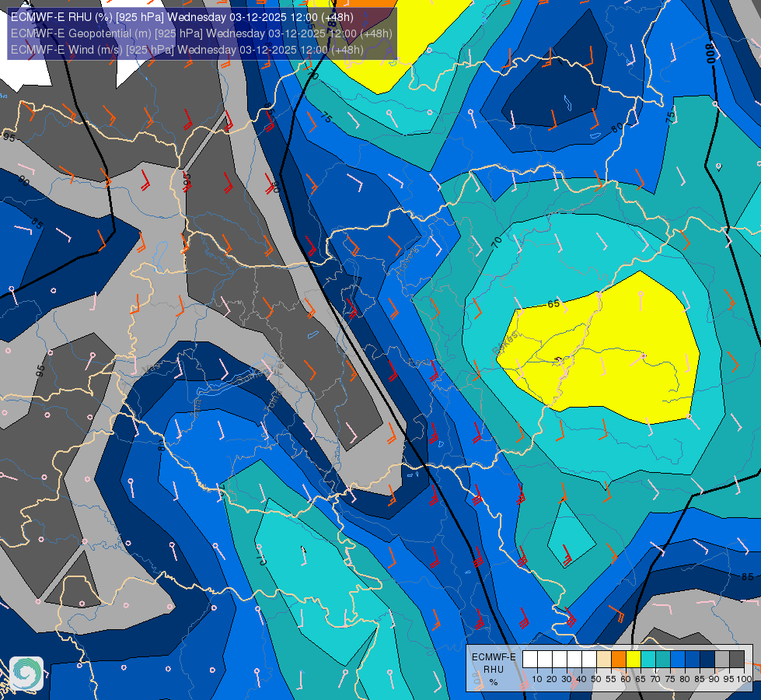Click the 10 tick value on legend scale
Screen dimensions: 761x700
pyautogui.click(x=537, y=679)
